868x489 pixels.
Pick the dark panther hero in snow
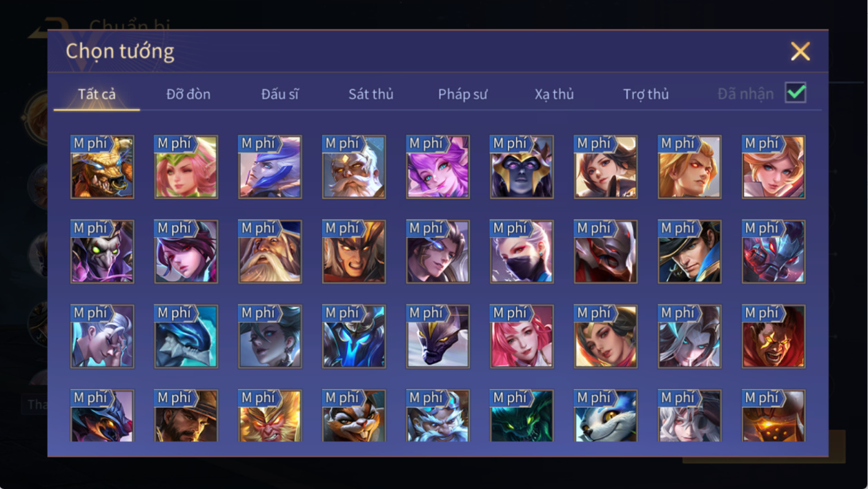tap(438, 336)
